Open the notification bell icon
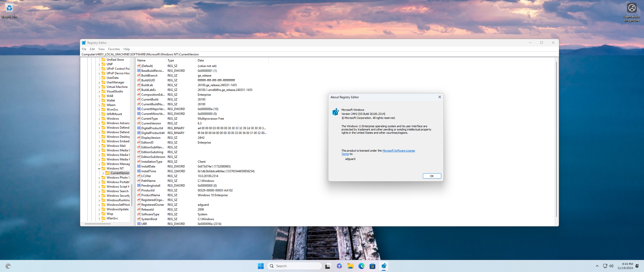Viewport: 644px width, 272px height. [637, 266]
